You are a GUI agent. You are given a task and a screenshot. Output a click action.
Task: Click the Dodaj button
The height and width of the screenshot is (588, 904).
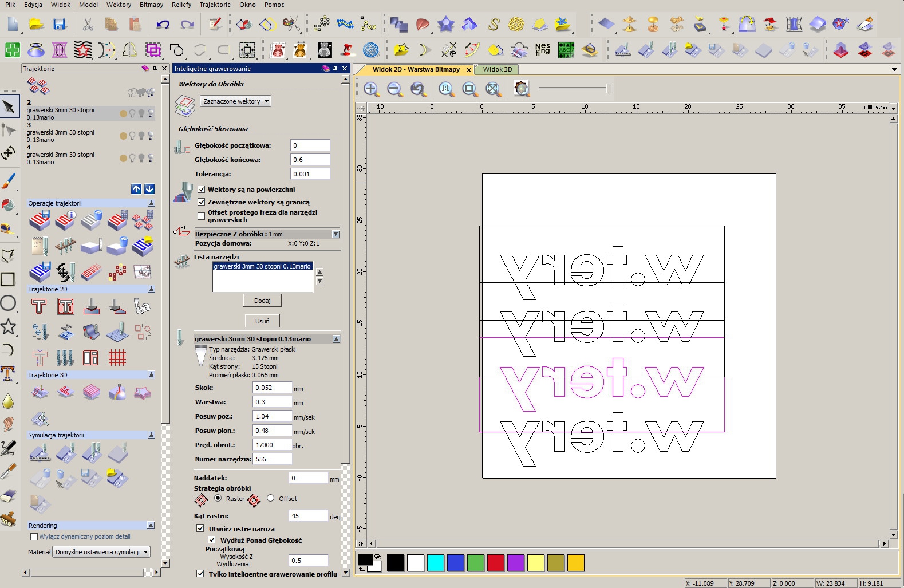coord(262,301)
